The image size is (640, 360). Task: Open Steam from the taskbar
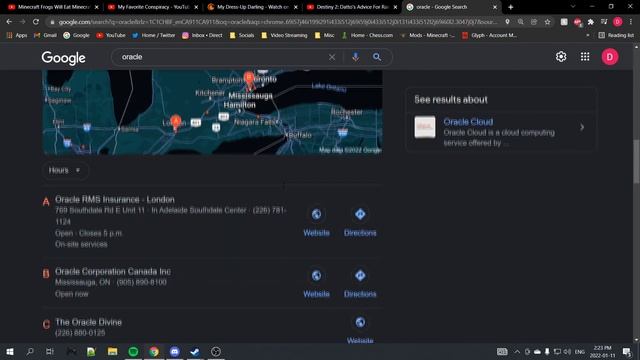pos(195,351)
